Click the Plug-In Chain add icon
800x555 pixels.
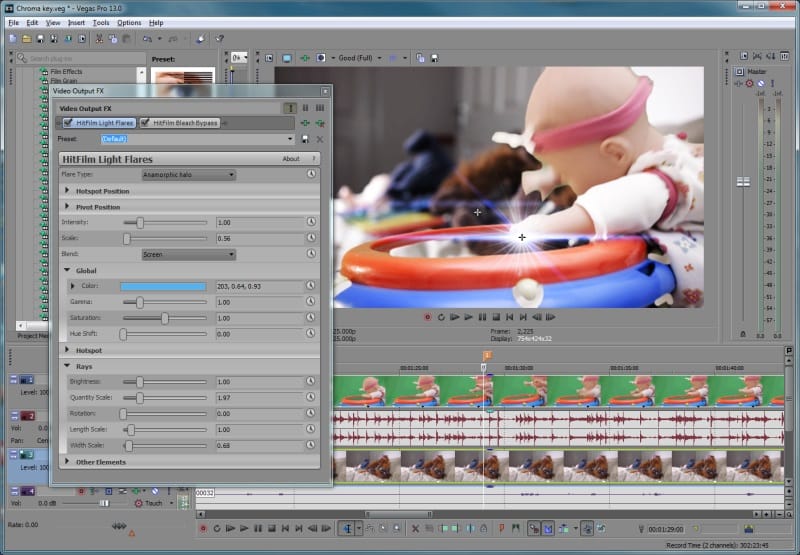(305, 123)
